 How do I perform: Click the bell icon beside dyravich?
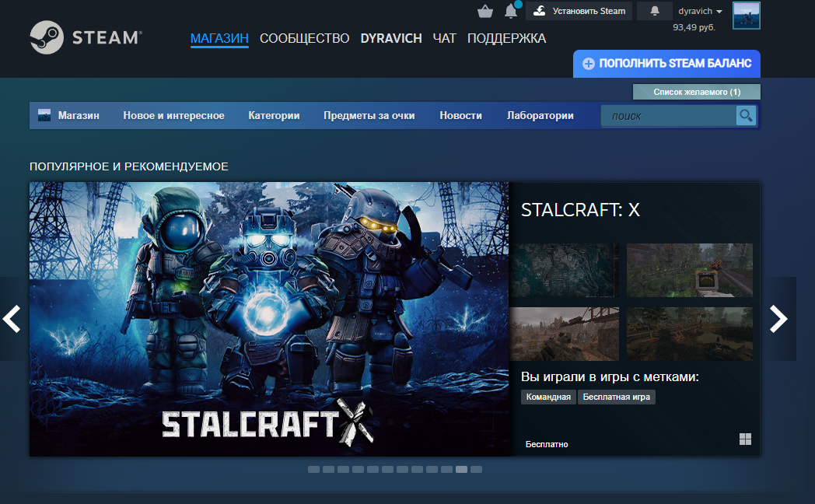[654, 11]
